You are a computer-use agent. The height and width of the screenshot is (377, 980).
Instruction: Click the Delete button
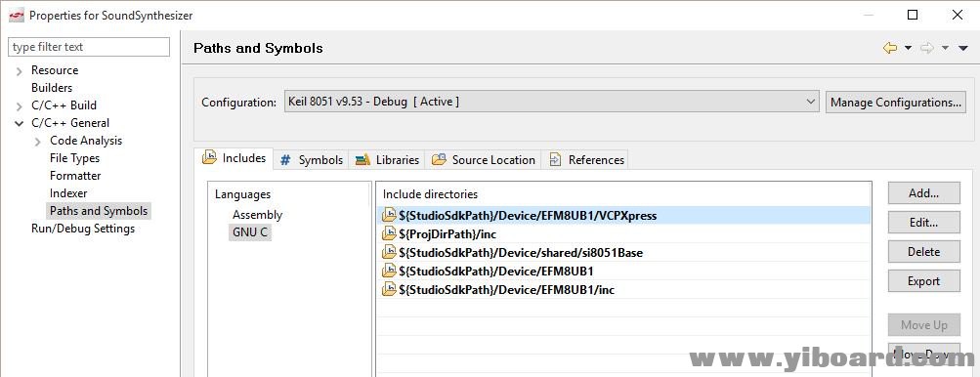pyautogui.click(x=923, y=251)
